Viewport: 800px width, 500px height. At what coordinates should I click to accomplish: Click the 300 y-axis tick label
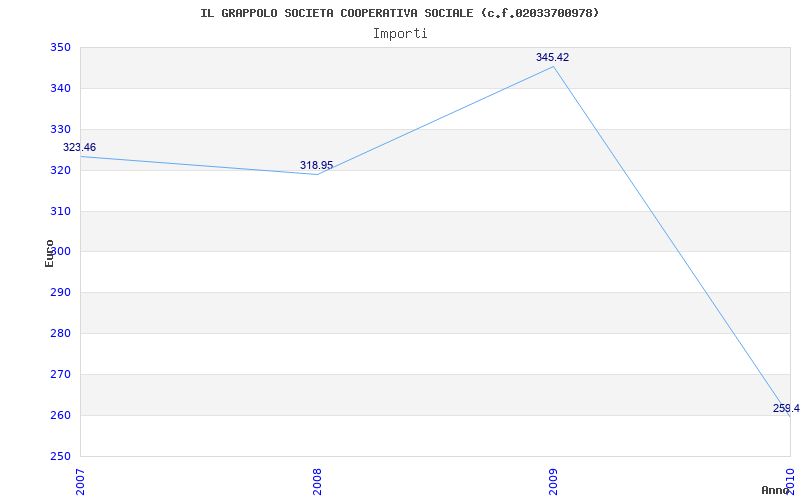60,252
